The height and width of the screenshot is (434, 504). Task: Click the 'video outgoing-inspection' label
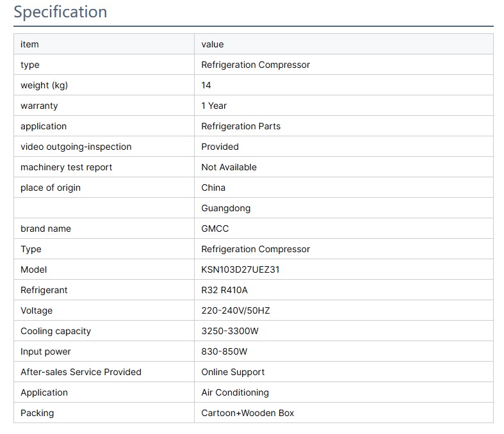(x=76, y=147)
